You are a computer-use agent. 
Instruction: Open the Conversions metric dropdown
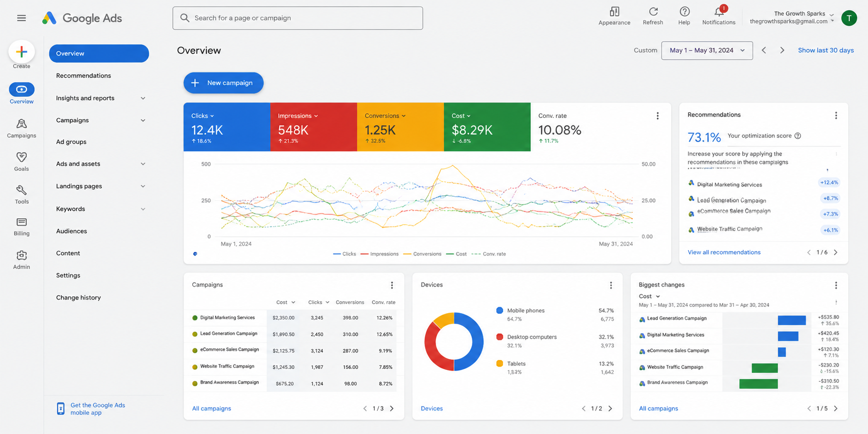coord(385,116)
